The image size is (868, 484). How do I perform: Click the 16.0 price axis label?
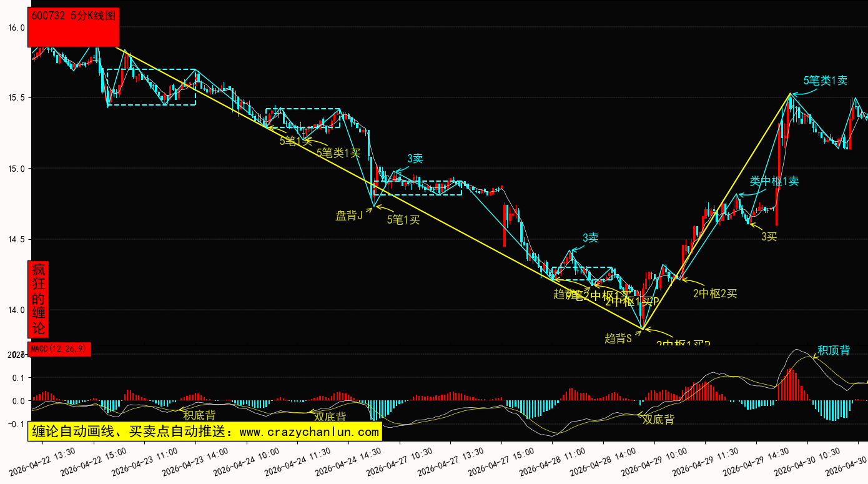(16, 27)
